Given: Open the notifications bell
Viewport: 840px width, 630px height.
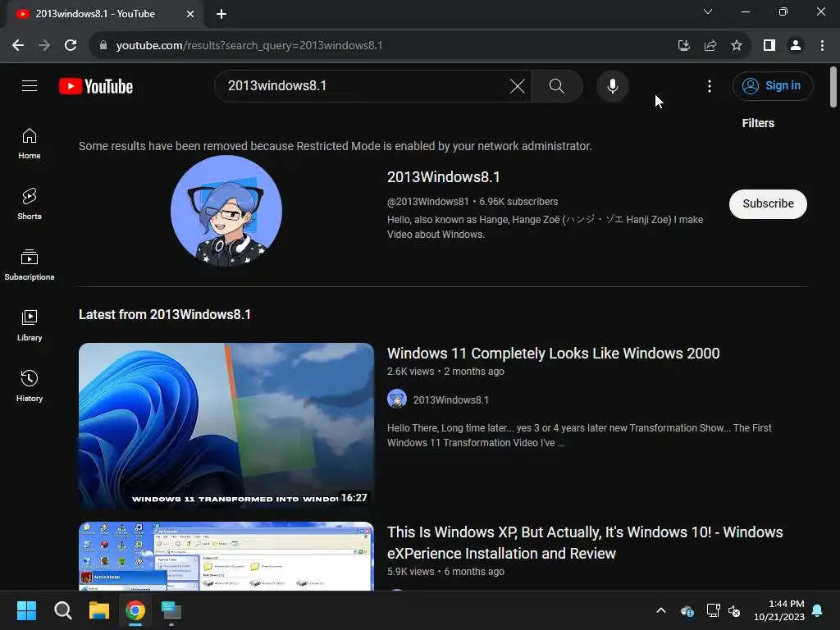Looking at the screenshot, I should 818,610.
